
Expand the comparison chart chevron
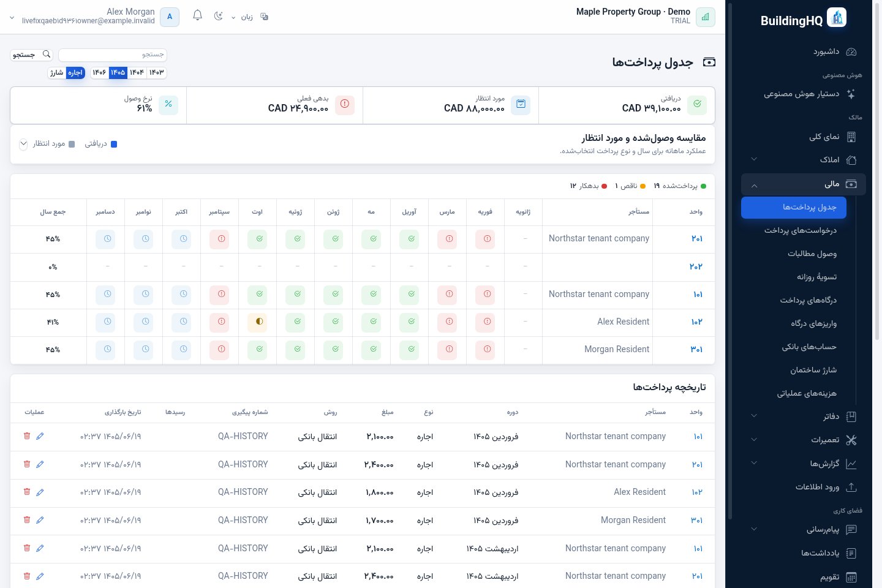pos(23,144)
